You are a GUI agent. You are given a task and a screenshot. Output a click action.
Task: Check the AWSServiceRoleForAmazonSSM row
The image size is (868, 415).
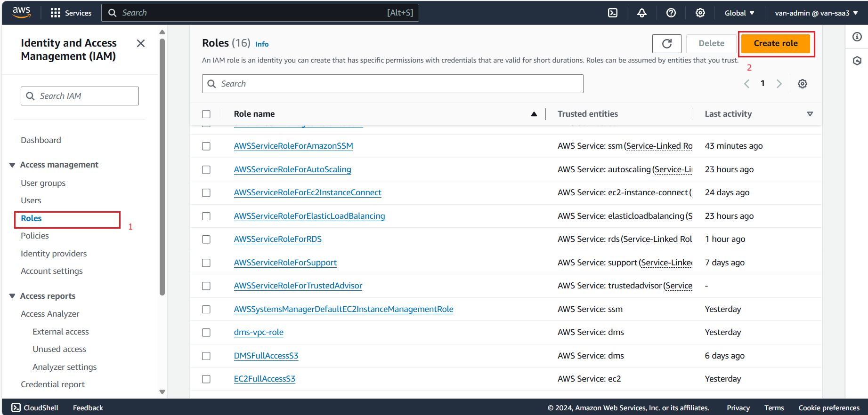pyautogui.click(x=206, y=146)
